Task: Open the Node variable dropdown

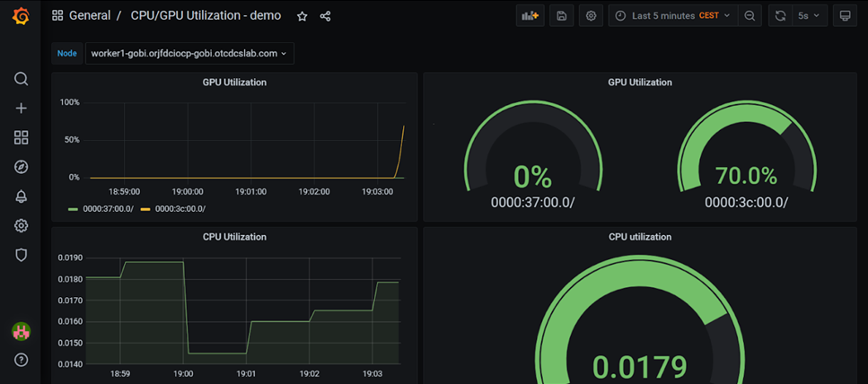Action: [x=189, y=54]
